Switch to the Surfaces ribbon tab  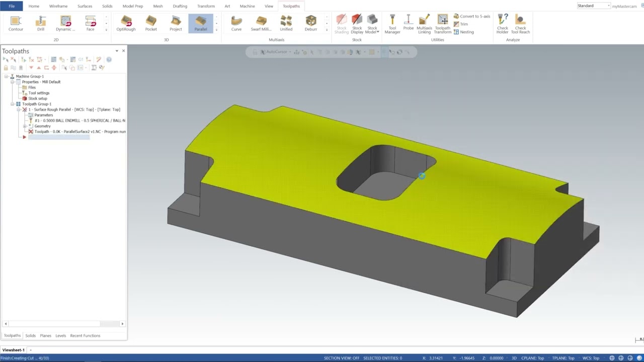(x=85, y=6)
